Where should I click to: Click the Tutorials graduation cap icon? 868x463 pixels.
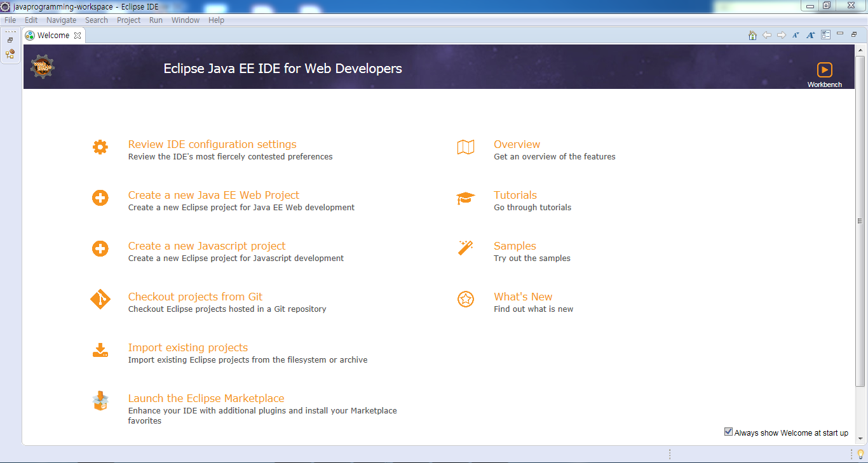466,198
